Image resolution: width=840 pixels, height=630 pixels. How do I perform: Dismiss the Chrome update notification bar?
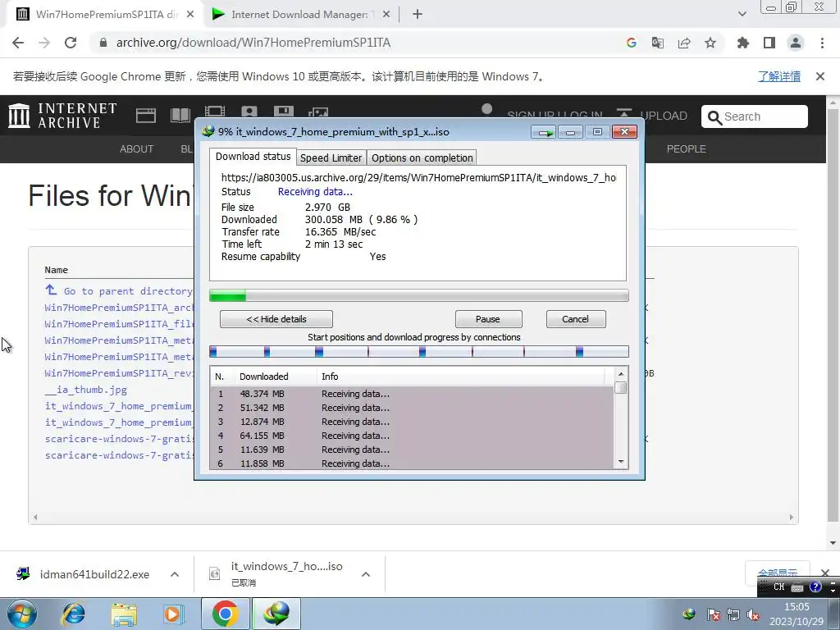click(x=820, y=76)
